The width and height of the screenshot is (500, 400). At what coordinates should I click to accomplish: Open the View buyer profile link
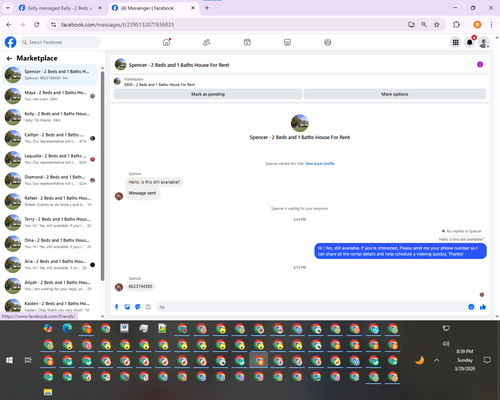[x=320, y=164]
